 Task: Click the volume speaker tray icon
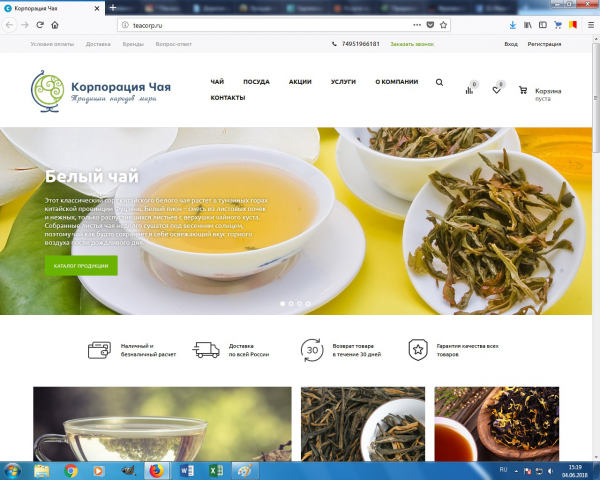pyautogui.click(x=550, y=471)
